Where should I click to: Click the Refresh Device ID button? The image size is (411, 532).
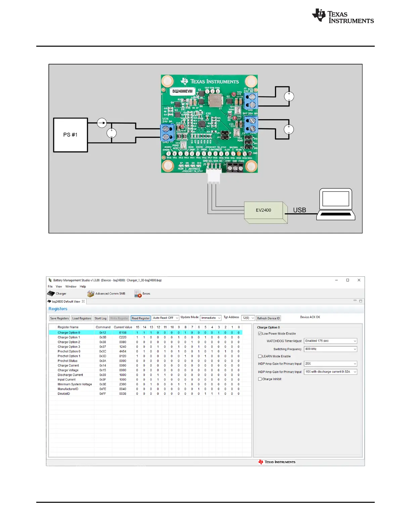point(268,318)
